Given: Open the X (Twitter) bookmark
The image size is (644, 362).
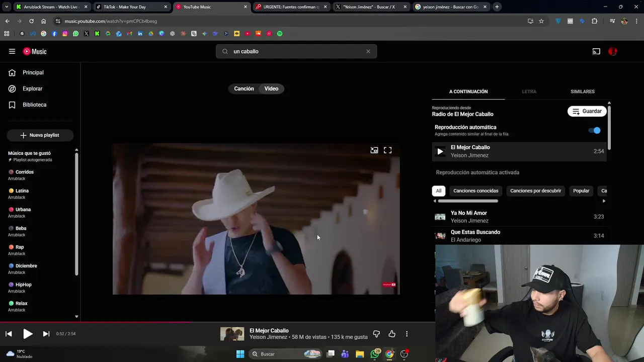Looking at the screenshot, I should click(87, 34).
